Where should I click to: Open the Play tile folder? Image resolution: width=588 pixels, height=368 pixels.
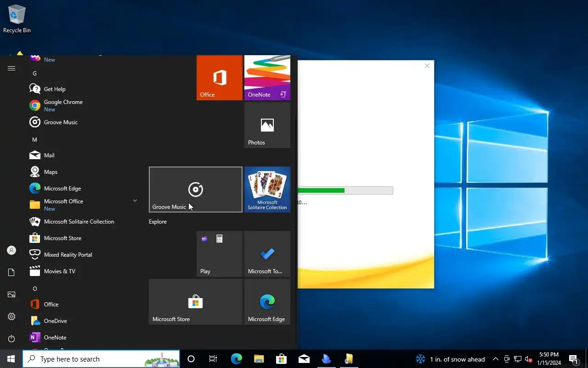click(220, 254)
